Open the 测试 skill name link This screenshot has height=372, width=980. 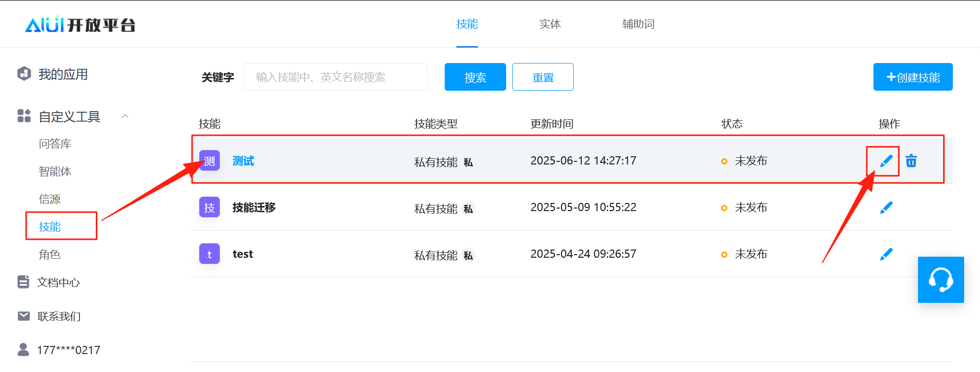(243, 161)
